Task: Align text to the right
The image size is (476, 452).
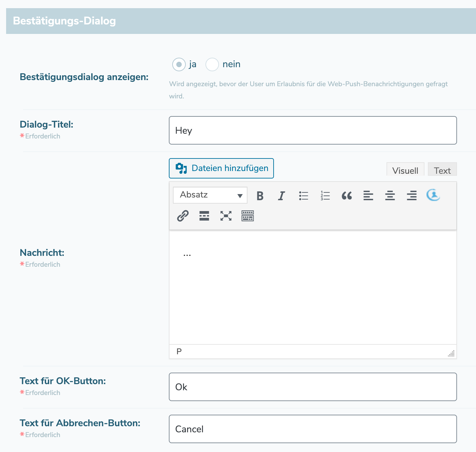Action: (412, 196)
